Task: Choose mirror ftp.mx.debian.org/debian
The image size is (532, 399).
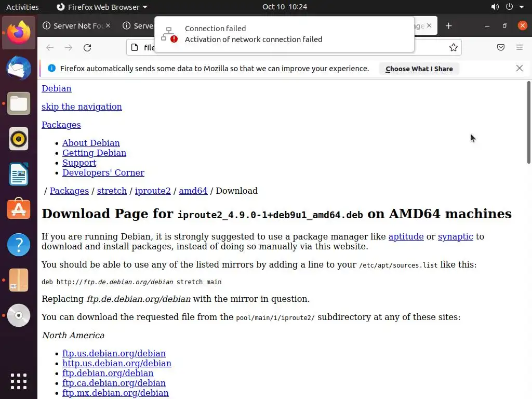Action: point(115,393)
